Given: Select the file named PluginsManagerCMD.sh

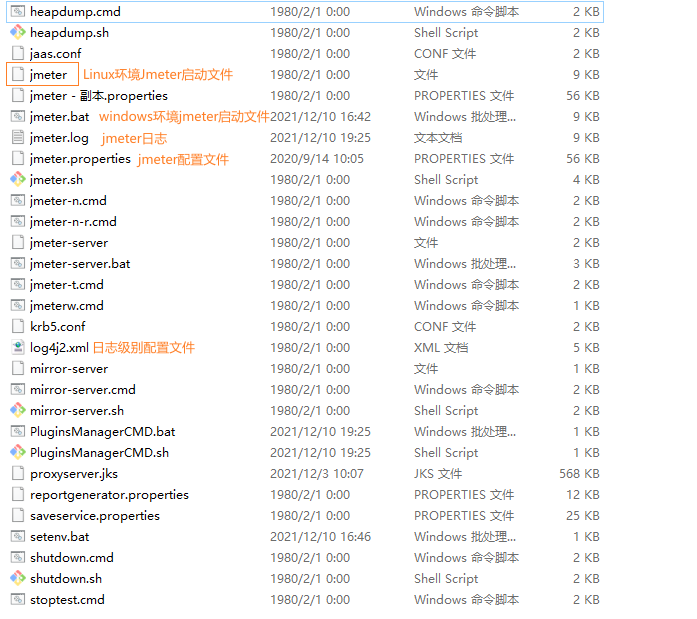Looking at the screenshot, I should (x=100, y=452).
